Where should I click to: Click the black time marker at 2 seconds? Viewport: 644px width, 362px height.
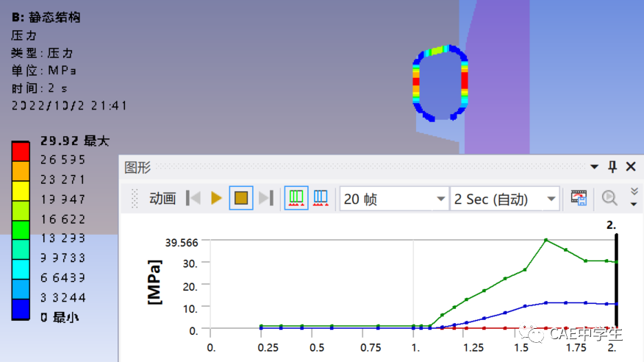tap(616, 280)
